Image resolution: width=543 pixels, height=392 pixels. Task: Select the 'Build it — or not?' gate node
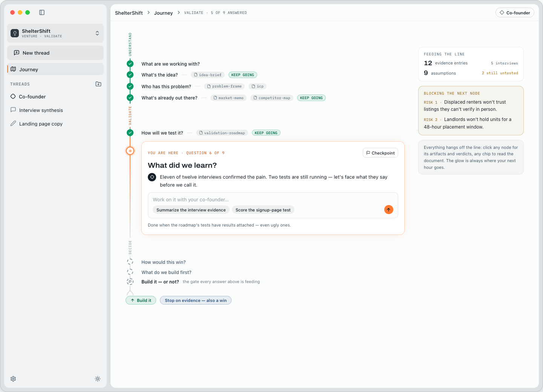point(130,282)
